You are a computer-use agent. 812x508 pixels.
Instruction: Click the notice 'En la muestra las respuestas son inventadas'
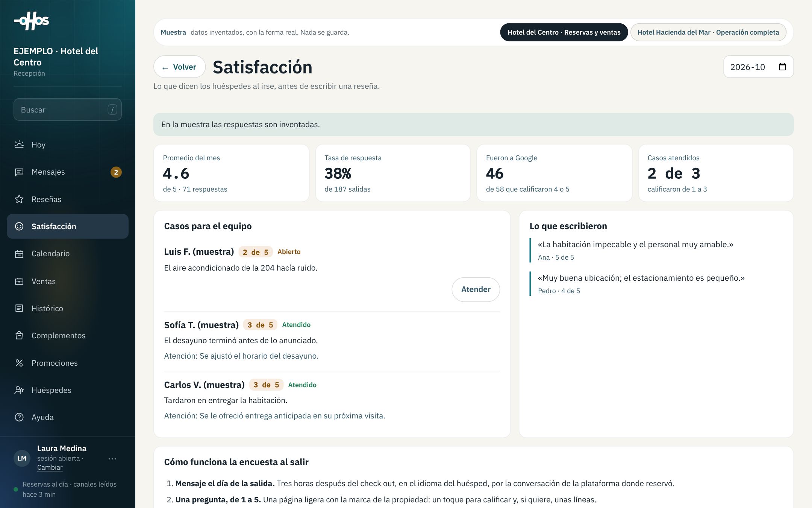(x=473, y=125)
